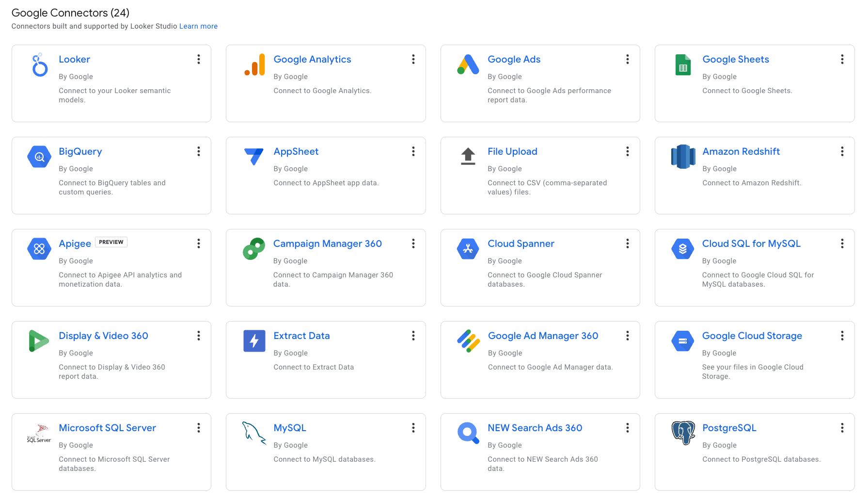868x500 pixels.
Task: Click the Extract Data lightning bolt icon
Action: 254,341
